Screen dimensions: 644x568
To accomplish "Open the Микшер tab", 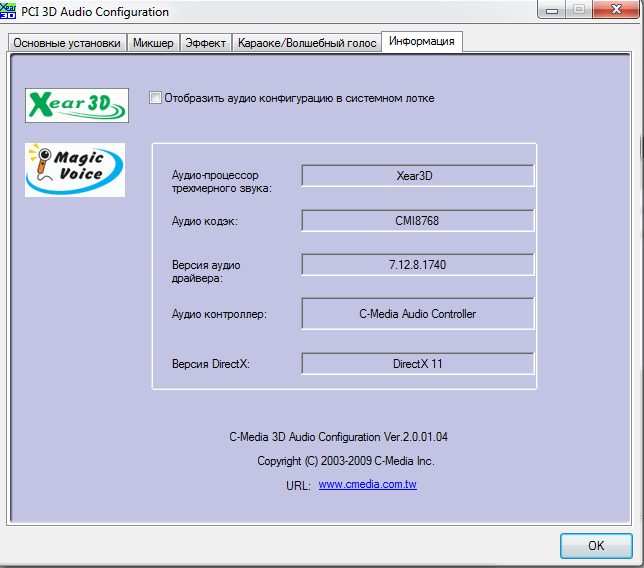I will pos(153,43).
